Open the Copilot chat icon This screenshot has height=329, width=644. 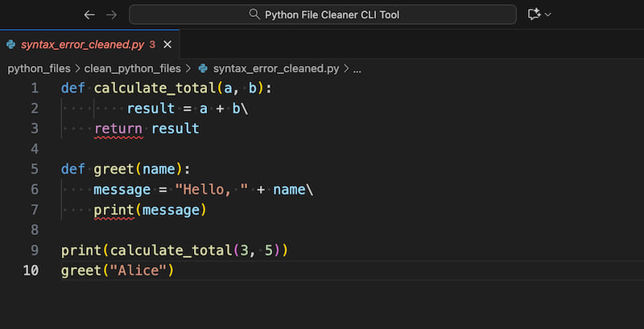coord(534,14)
